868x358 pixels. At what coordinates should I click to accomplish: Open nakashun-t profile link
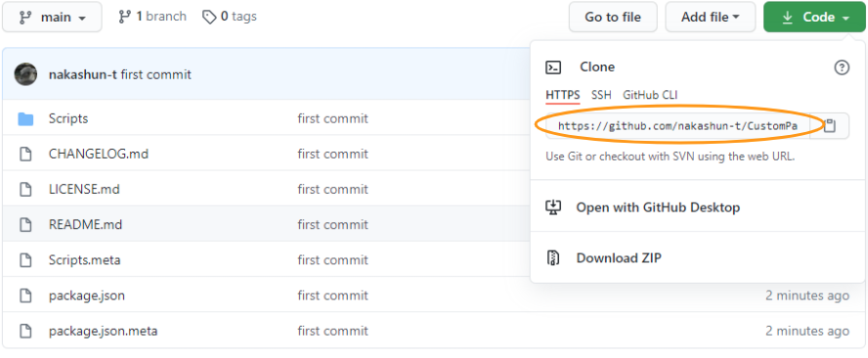click(x=82, y=74)
